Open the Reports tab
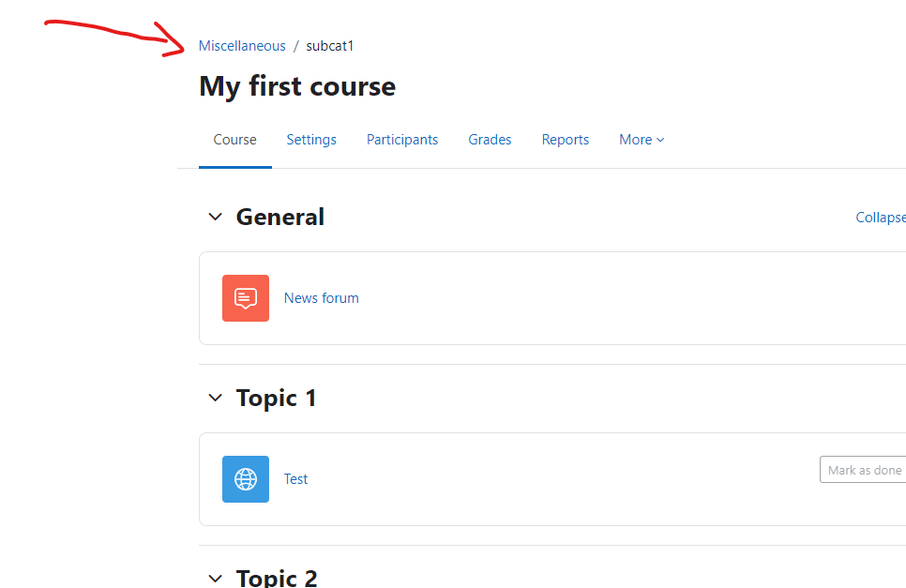 (566, 140)
